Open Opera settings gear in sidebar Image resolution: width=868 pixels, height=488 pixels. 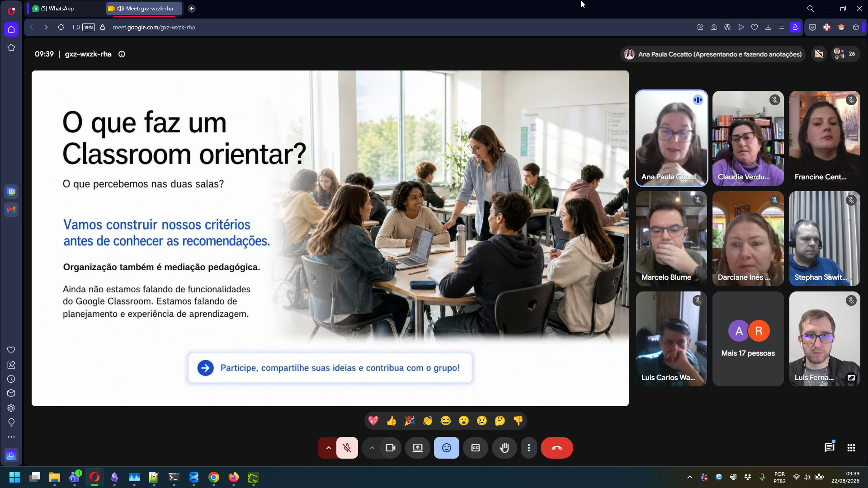tap(11, 408)
